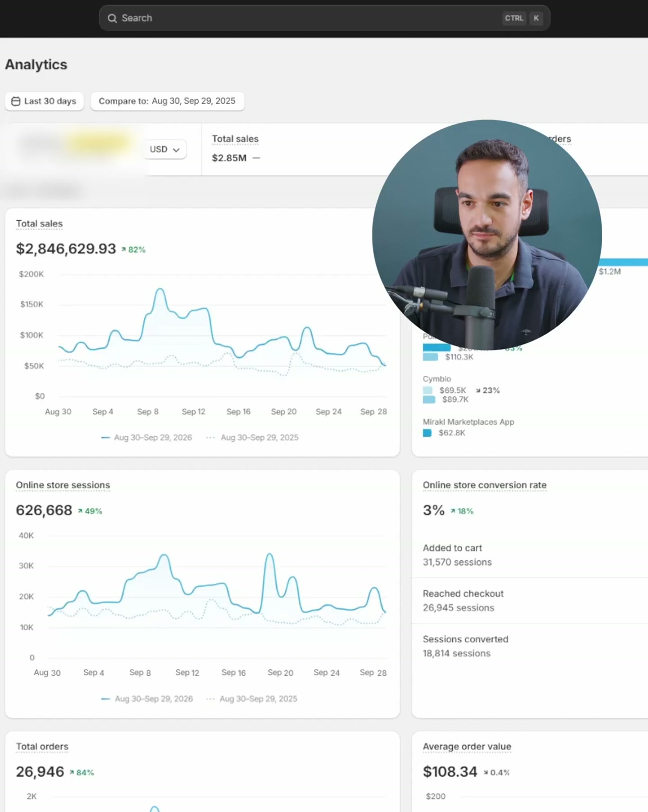Screen dimensions: 648x812
Task: Click the Mirakl Marketplaces App label
Action: click(468, 422)
